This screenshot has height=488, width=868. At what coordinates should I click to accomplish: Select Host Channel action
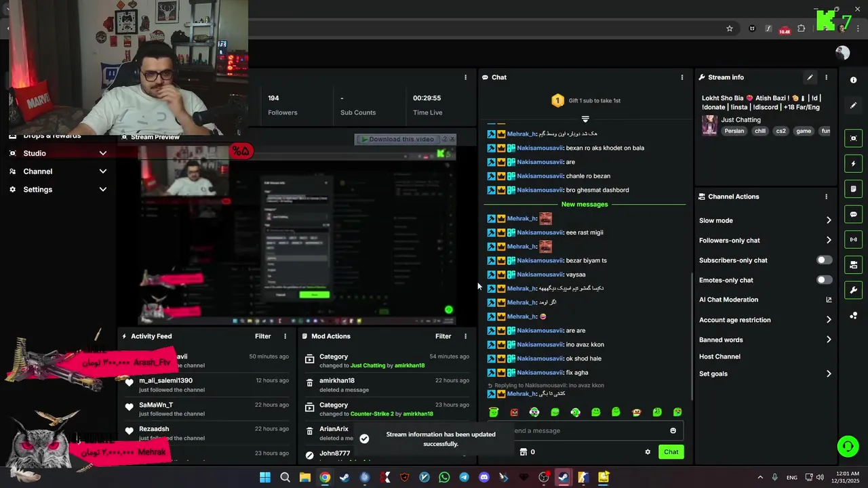tap(719, 357)
